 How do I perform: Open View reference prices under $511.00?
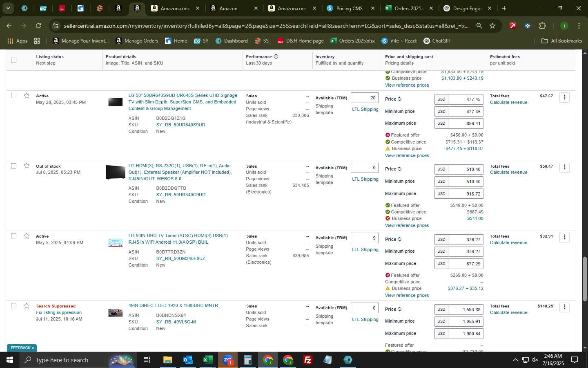(407, 225)
